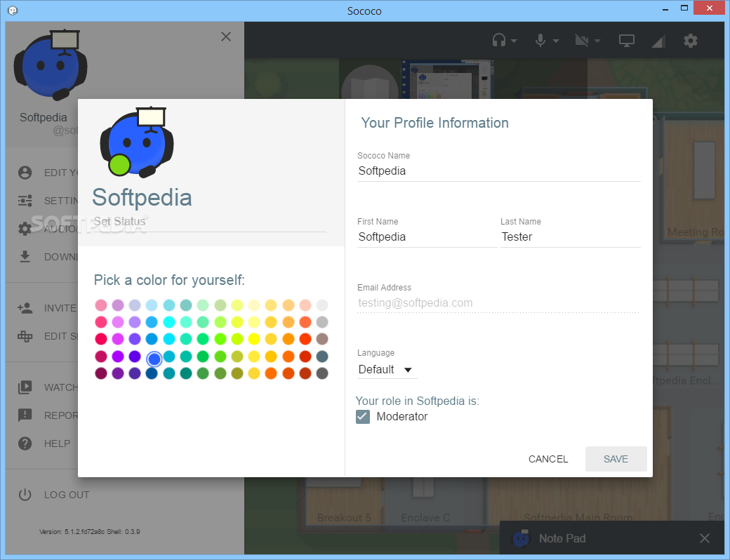The width and height of the screenshot is (730, 560).
Task: Pick the light pink swatch, top row
Action: click(101, 305)
